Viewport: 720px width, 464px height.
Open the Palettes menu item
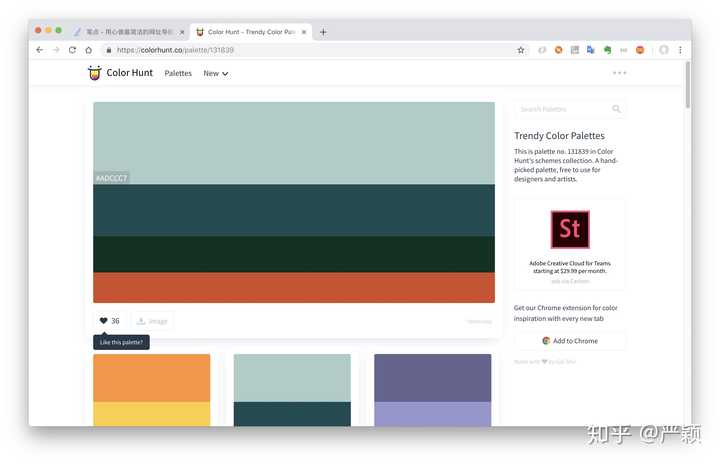[178, 74]
